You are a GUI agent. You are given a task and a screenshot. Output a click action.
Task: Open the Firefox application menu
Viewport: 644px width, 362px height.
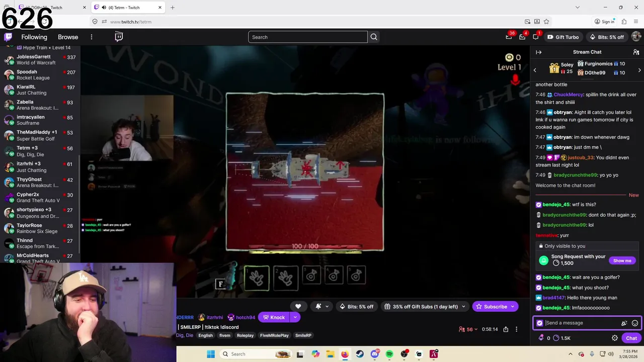[635, 22]
